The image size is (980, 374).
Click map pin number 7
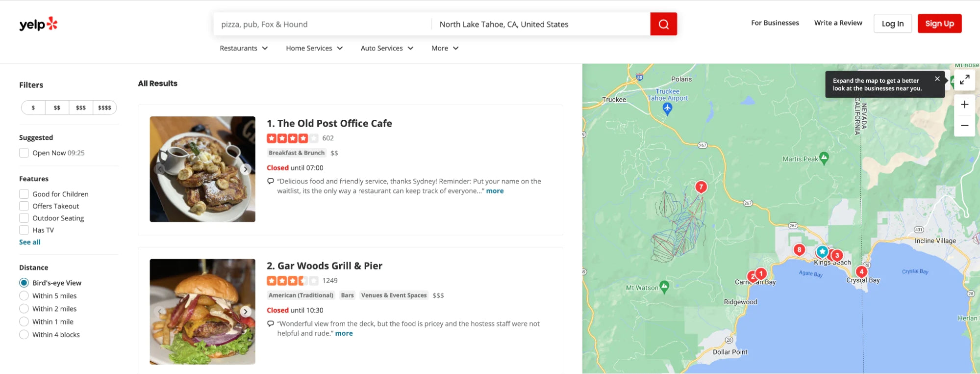pyautogui.click(x=701, y=187)
